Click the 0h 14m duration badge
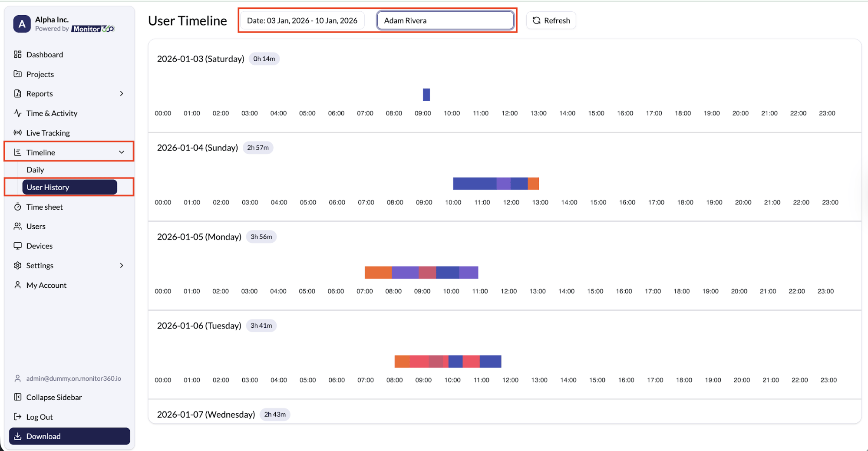This screenshot has width=868, height=451. point(264,59)
